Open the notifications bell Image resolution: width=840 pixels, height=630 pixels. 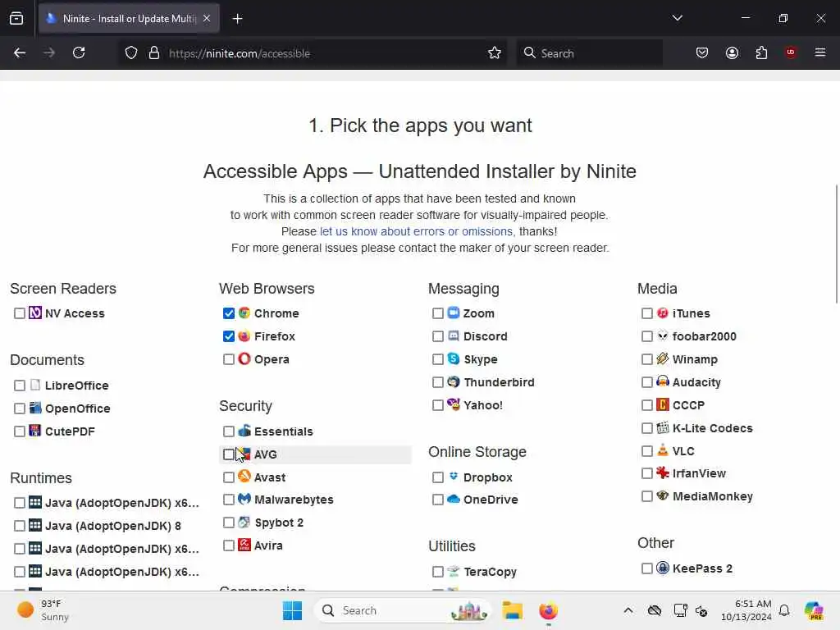(x=784, y=610)
